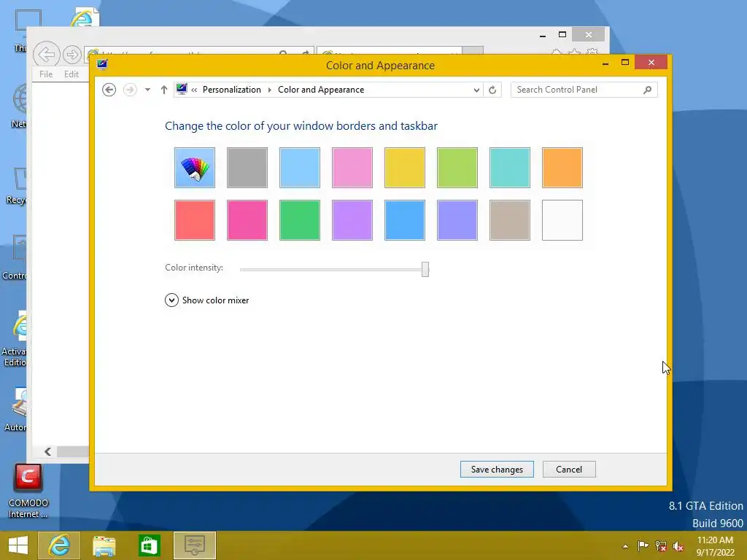Select the hot pink color swatch
Viewport: 747px width, 560px height.
pos(247,220)
